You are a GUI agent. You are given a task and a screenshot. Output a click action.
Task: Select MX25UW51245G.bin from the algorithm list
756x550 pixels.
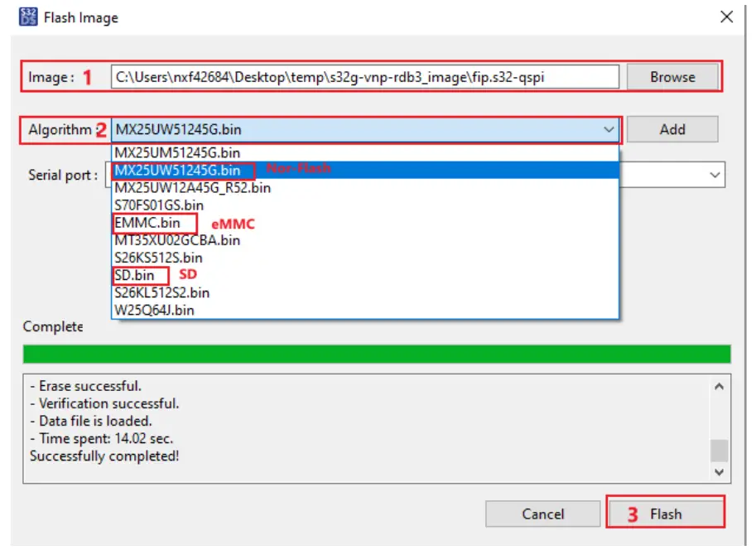178,170
